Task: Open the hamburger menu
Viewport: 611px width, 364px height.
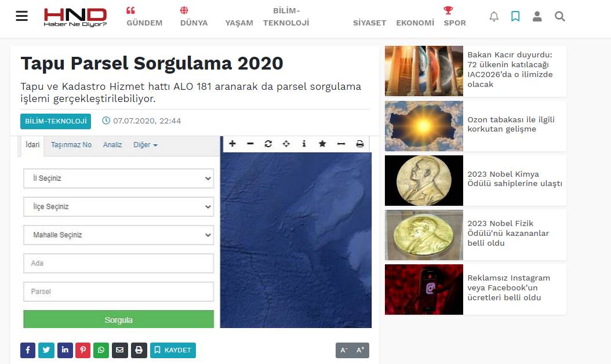Action: click(x=22, y=16)
